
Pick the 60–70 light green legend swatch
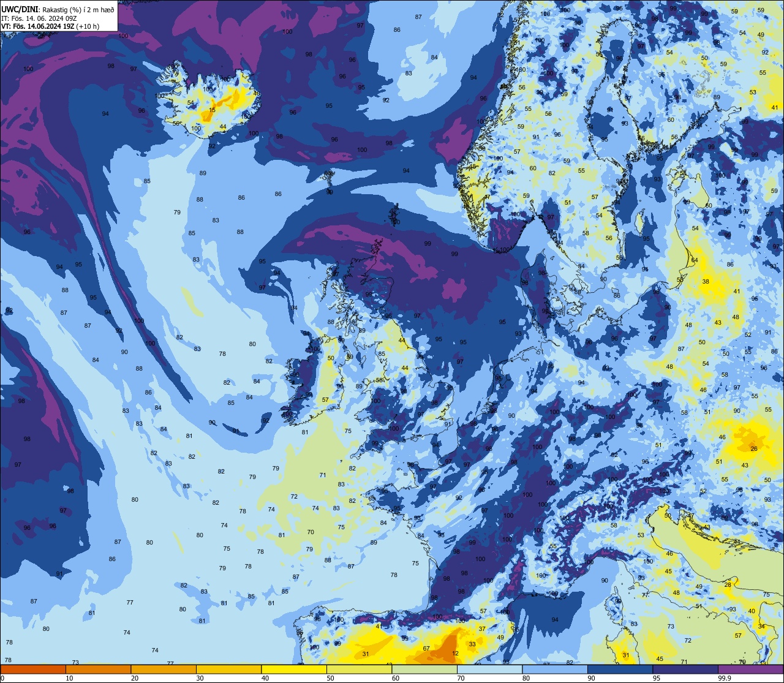tap(424, 669)
